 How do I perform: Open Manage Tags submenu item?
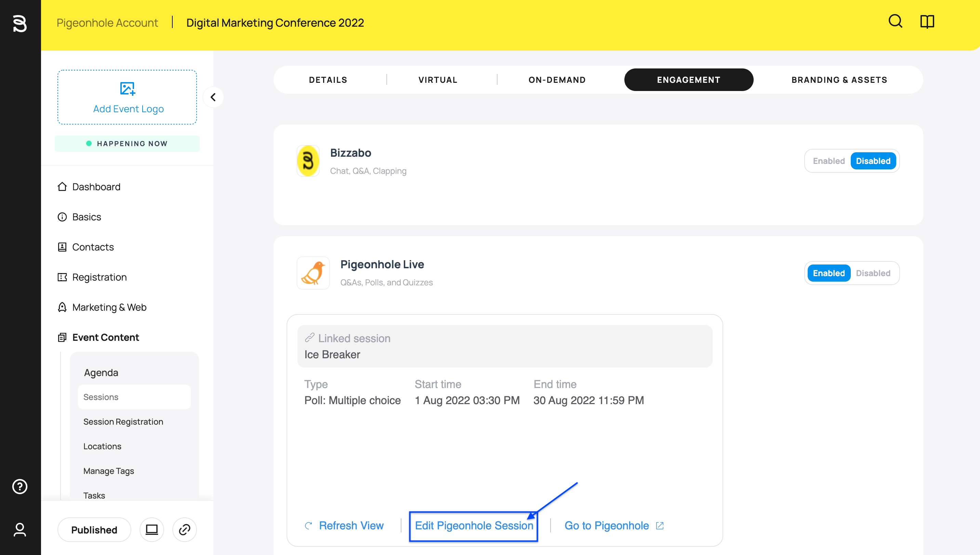[108, 471]
